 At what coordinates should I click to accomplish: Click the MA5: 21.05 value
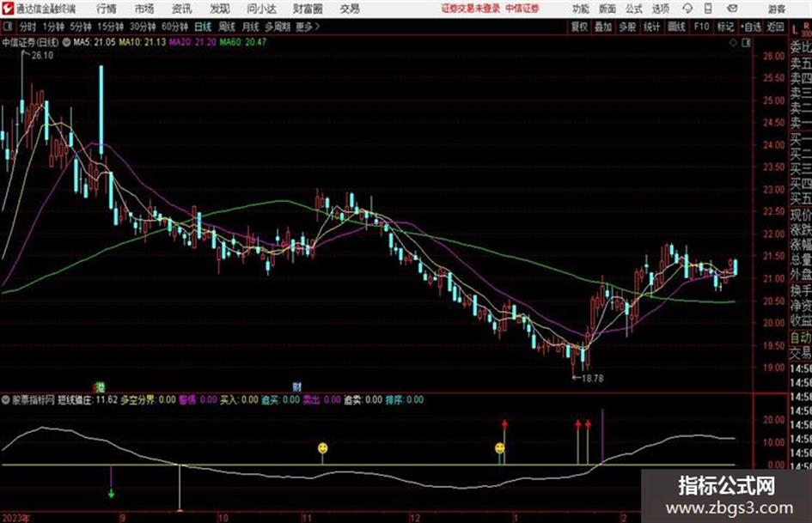click(x=95, y=42)
